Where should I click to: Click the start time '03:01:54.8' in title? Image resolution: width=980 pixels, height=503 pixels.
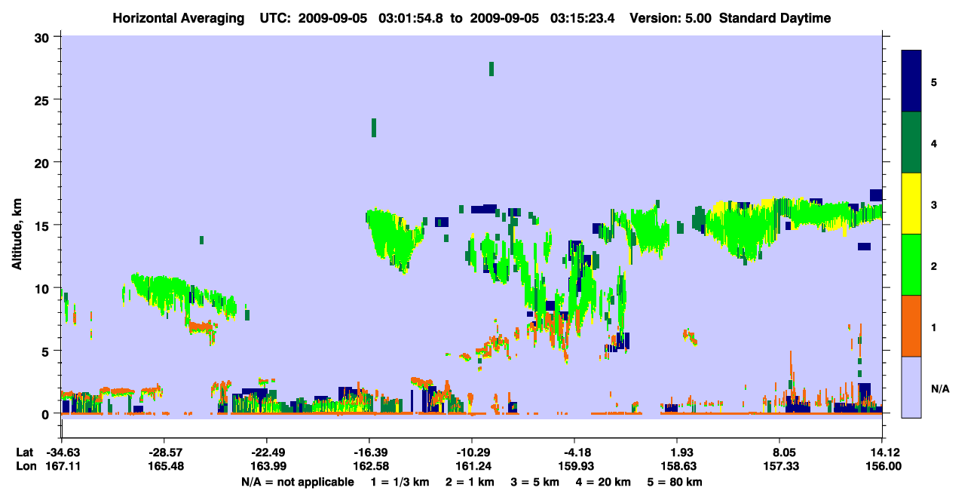[412, 18]
